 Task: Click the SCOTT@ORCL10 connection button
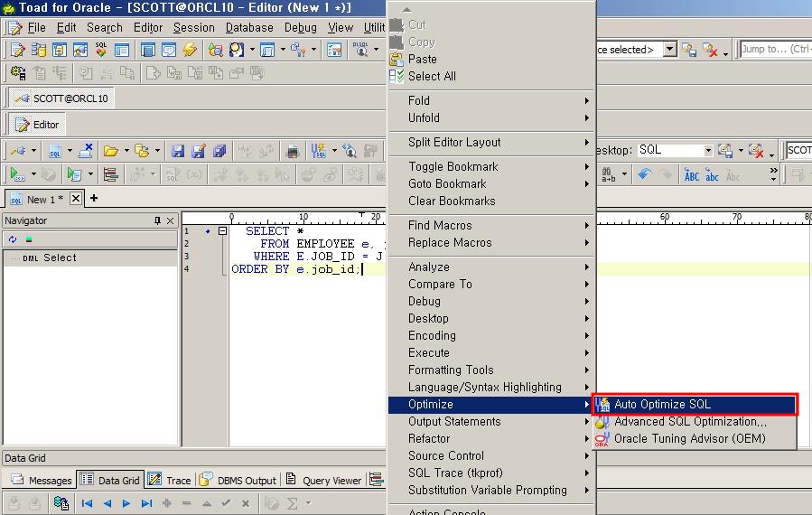(62, 98)
